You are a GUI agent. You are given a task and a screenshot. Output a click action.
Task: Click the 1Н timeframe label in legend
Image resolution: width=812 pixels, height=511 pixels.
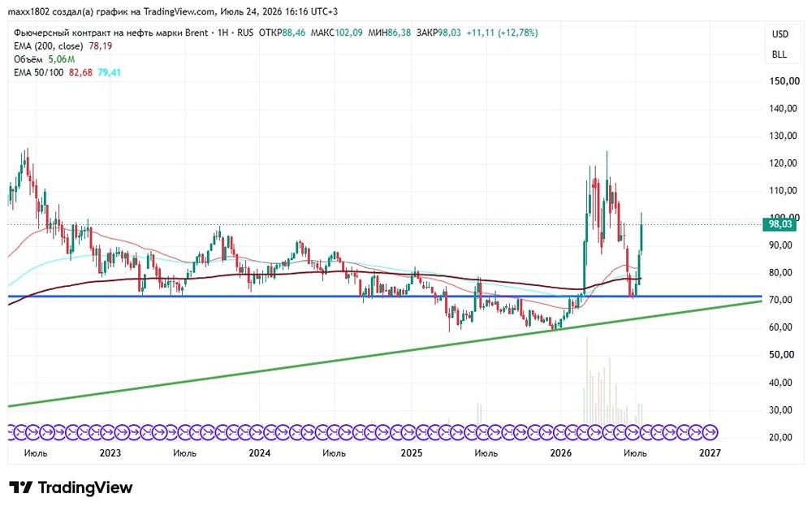click(x=222, y=32)
